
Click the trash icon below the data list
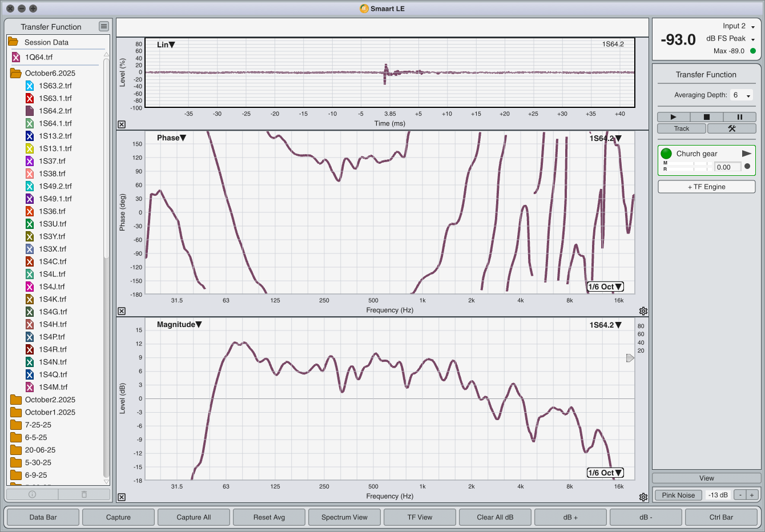click(84, 494)
